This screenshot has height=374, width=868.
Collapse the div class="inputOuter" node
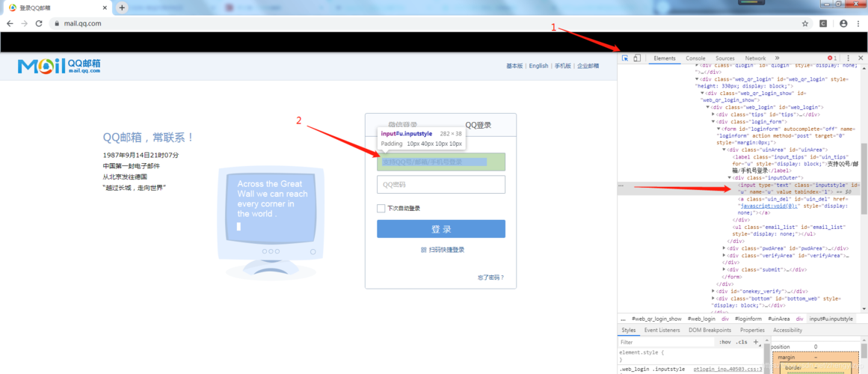729,178
